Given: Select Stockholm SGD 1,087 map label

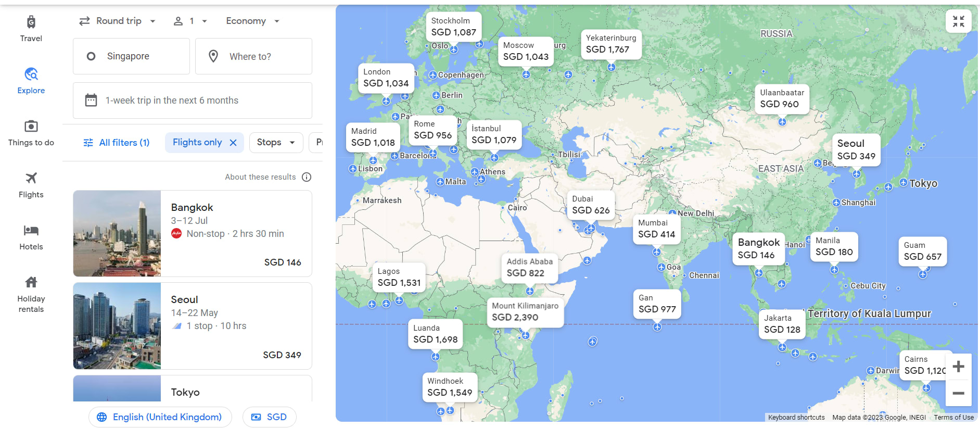Looking at the screenshot, I should pyautogui.click(x=454, y=27).
